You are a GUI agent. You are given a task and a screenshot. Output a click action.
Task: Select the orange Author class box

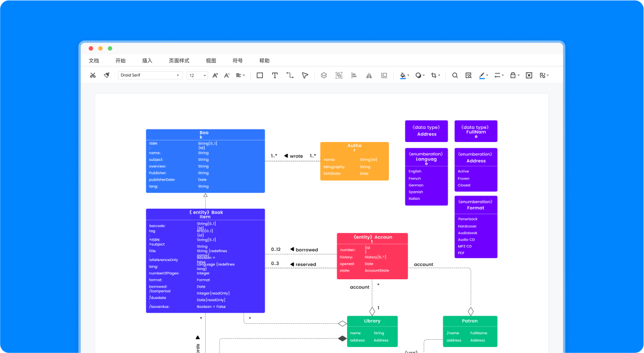(354, 161)
